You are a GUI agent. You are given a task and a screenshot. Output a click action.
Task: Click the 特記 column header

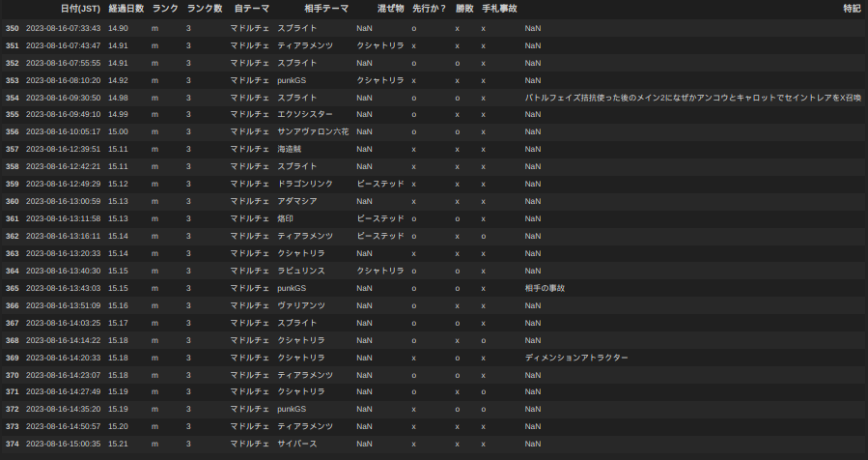pos(852,9)
